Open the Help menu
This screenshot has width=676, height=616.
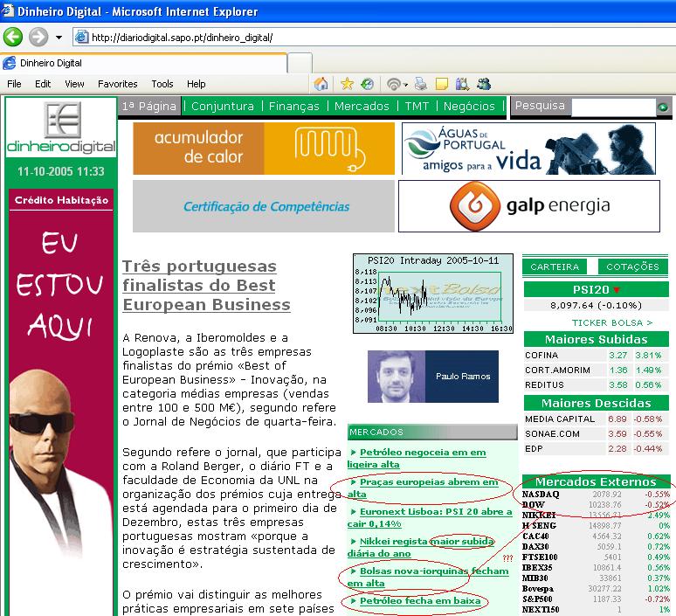click(x=196, y=84)
